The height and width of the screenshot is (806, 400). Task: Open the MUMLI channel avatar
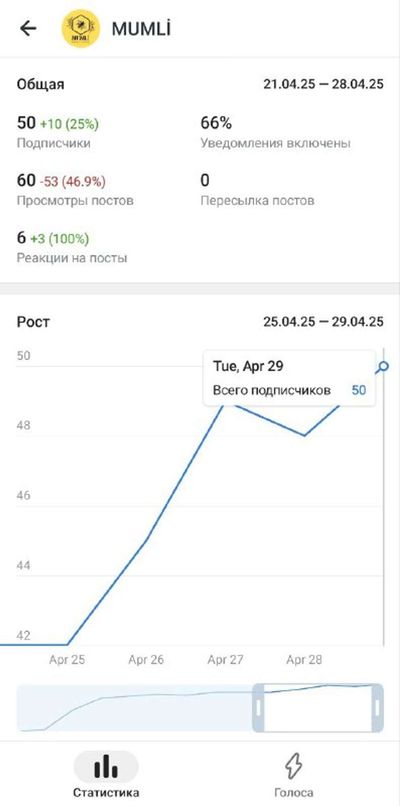(x=80, y=28)
